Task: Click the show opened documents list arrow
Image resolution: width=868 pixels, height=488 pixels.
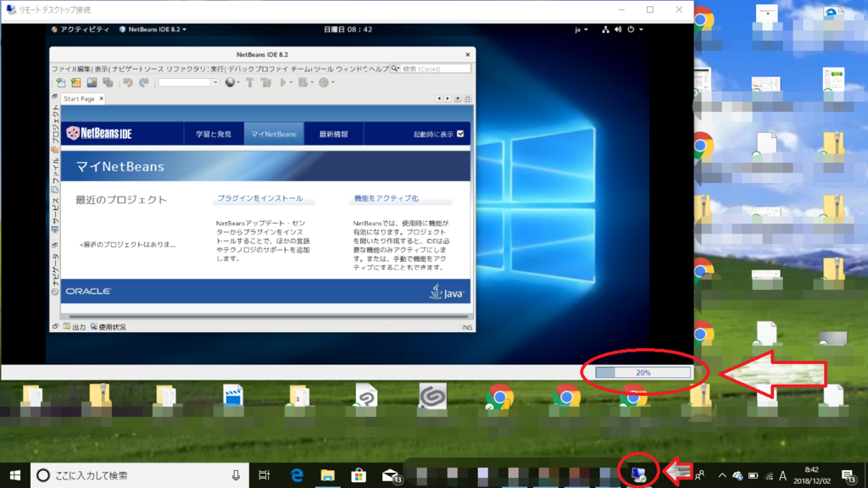Action: tap(458, 98)
